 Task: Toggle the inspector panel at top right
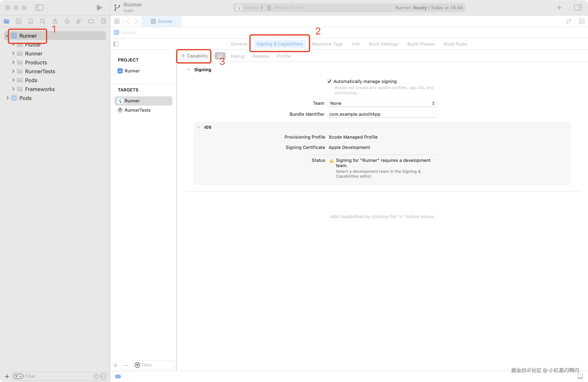(578, 8)
